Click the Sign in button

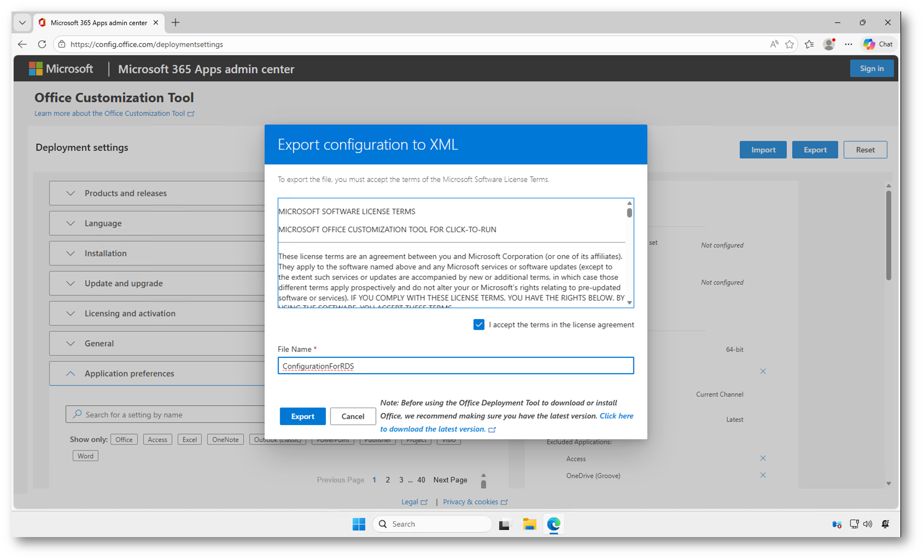872,68
